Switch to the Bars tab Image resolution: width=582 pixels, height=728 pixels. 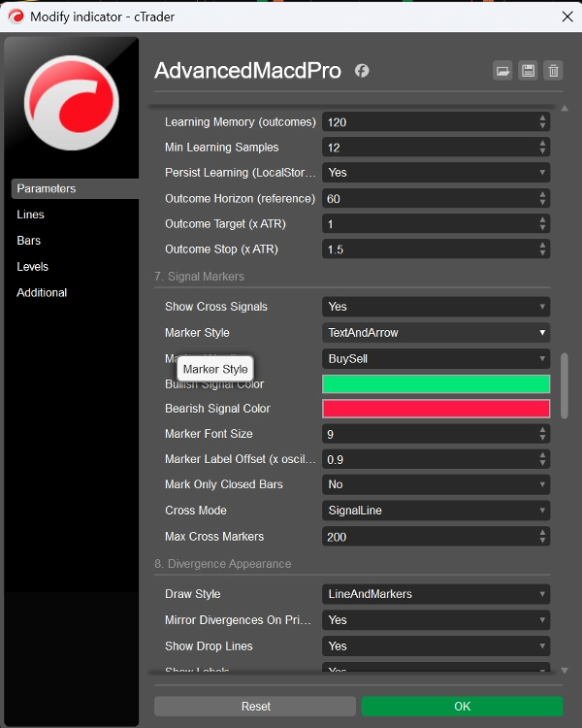(x=29, y=241)
